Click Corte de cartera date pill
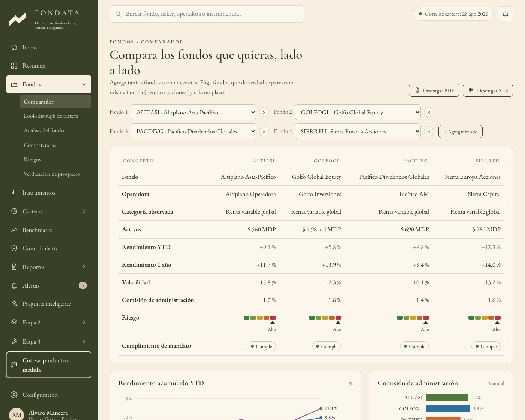The width and height of the screenshot is (525, 420). [x=453, y=14]
